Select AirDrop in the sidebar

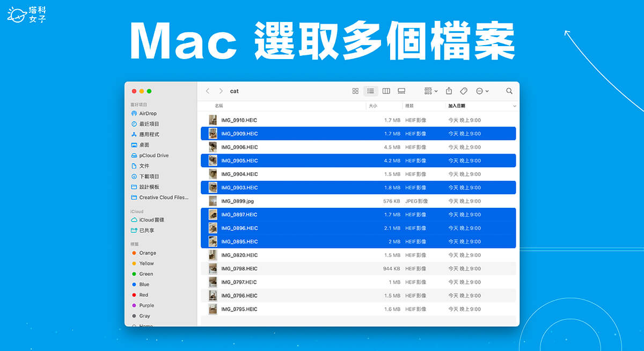click(149, 113)
